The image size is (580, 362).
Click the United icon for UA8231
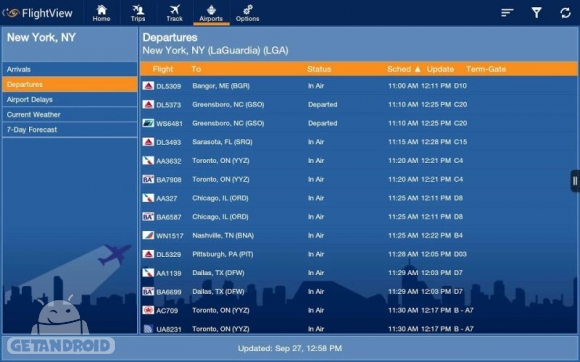click(148, 329)
